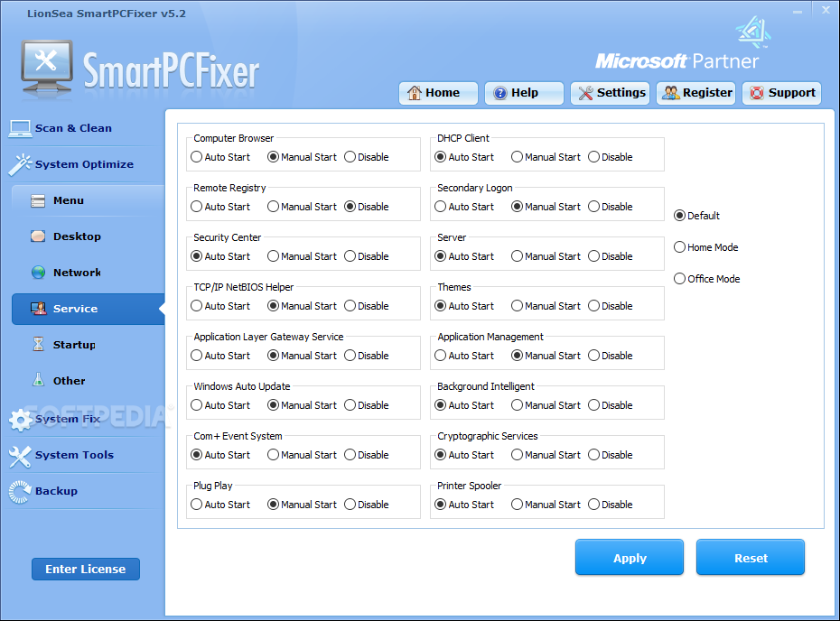
Task: Click the Service monitor icon
Action: point(38,309)
